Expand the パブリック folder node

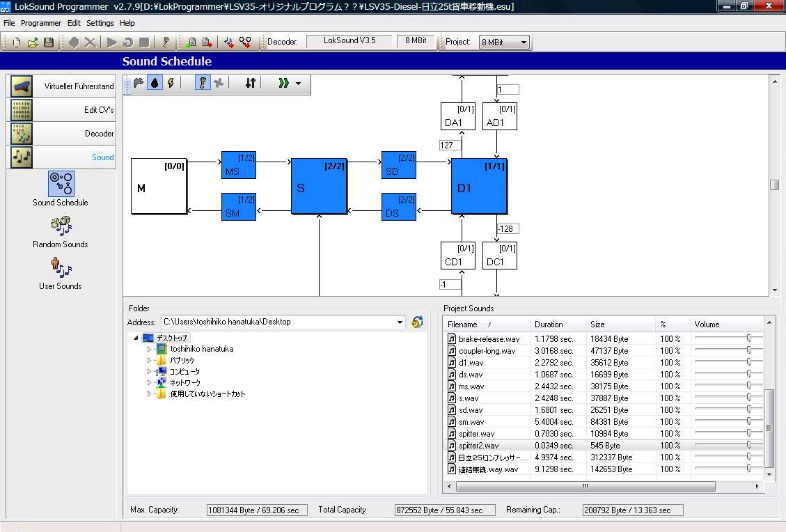[149, 360]
